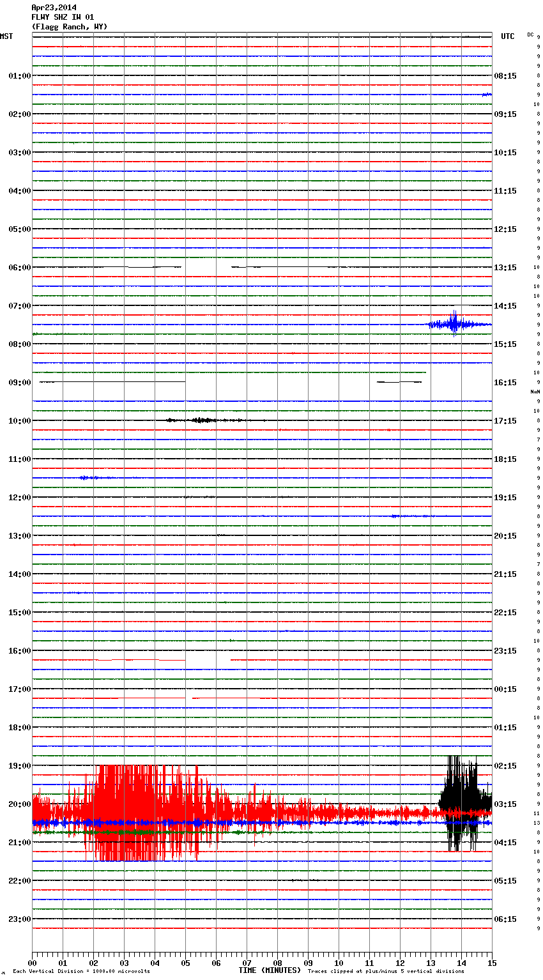Viewport: 543px width, 980px height.
Task: Click the 08 tick on the minutes axis
Action: click(277, 963)
